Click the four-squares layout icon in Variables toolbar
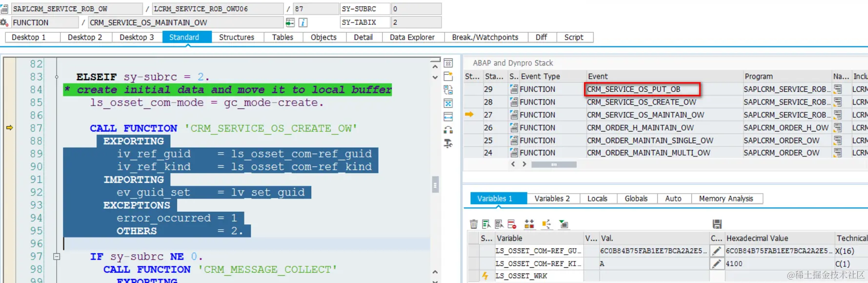868x283 pixels. tap(529, 224)
